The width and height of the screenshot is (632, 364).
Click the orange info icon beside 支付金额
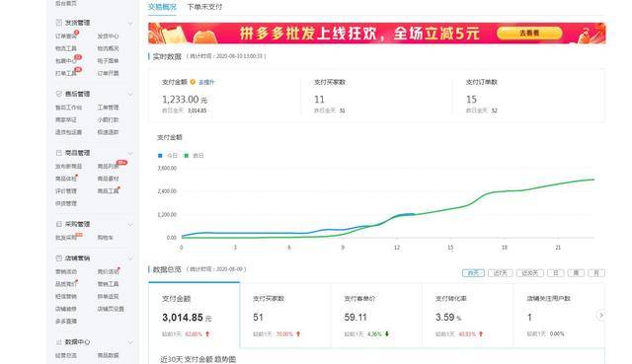pyautogui.click(x=193, y=82)
